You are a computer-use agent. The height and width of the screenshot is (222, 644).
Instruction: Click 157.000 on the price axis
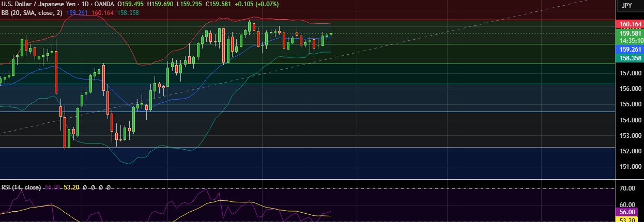click(630, 73)
